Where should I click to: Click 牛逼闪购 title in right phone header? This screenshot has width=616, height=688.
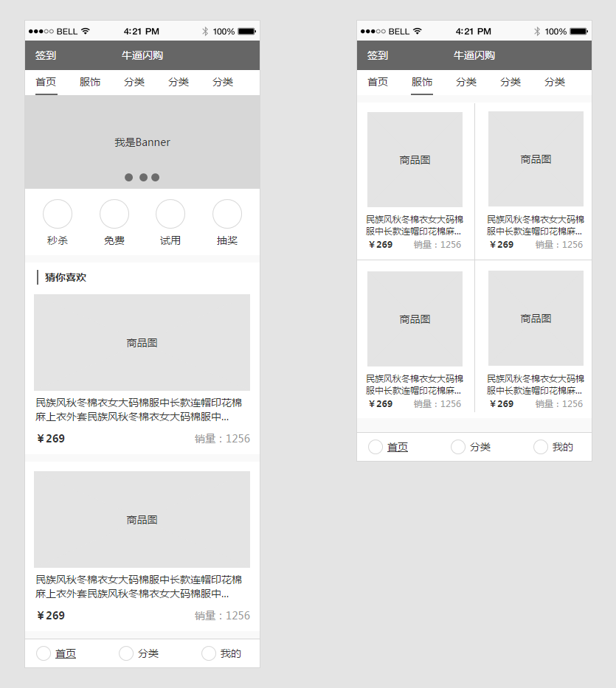(474, 55)
